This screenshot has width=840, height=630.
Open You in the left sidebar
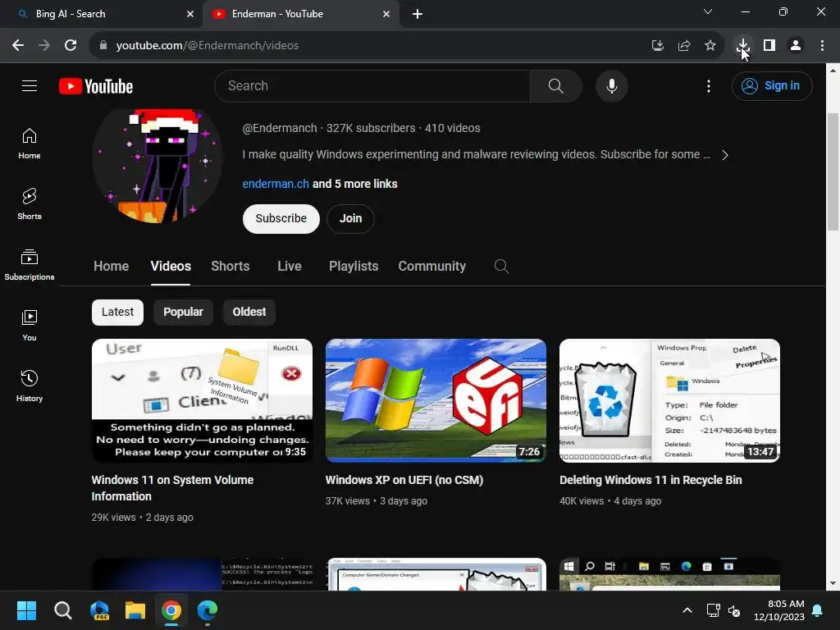[x=30, y=325]
